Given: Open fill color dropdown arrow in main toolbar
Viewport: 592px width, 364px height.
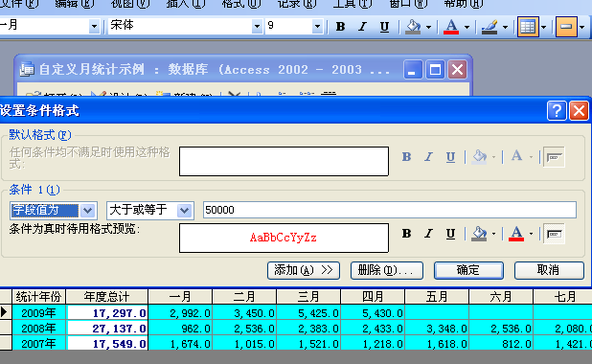Looking at the screenshot, I should 428,27.
